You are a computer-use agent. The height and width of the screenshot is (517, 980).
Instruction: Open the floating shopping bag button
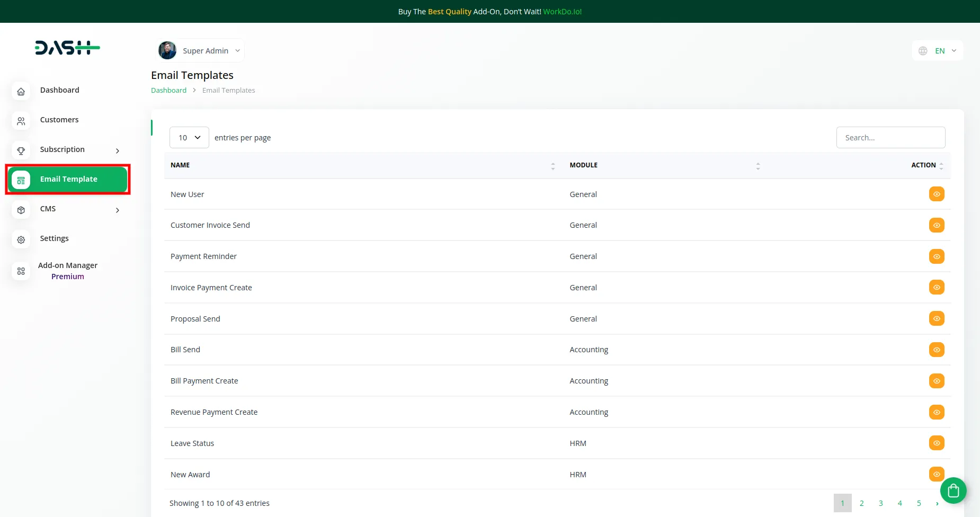pos(953,491)
